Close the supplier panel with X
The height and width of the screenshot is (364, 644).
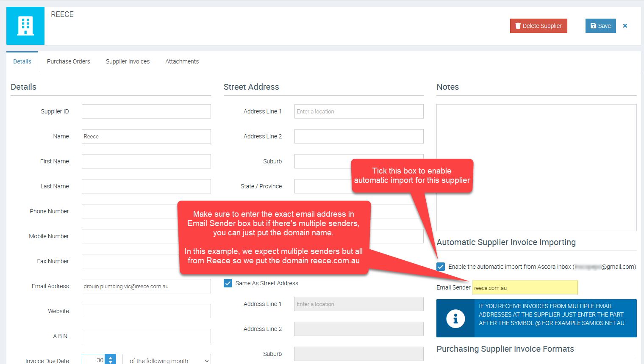[625, 26]
